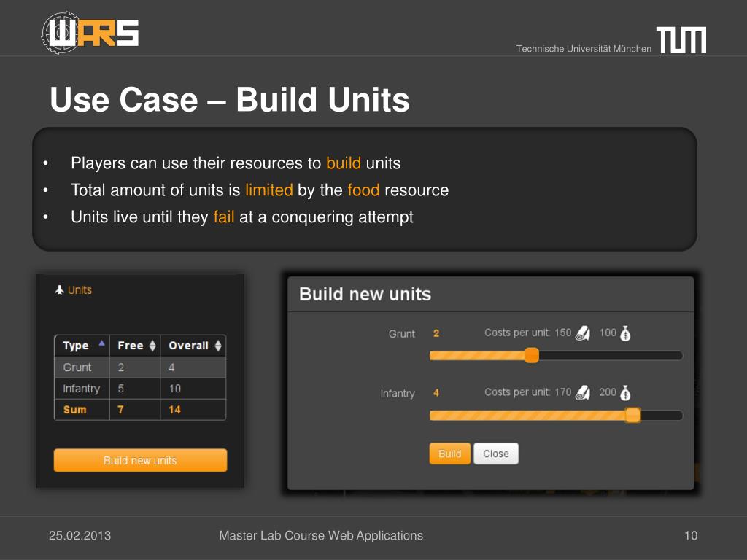Click the Infantry slider handle
This screenshot has width=747, height=560.
[x=632, y=415]
